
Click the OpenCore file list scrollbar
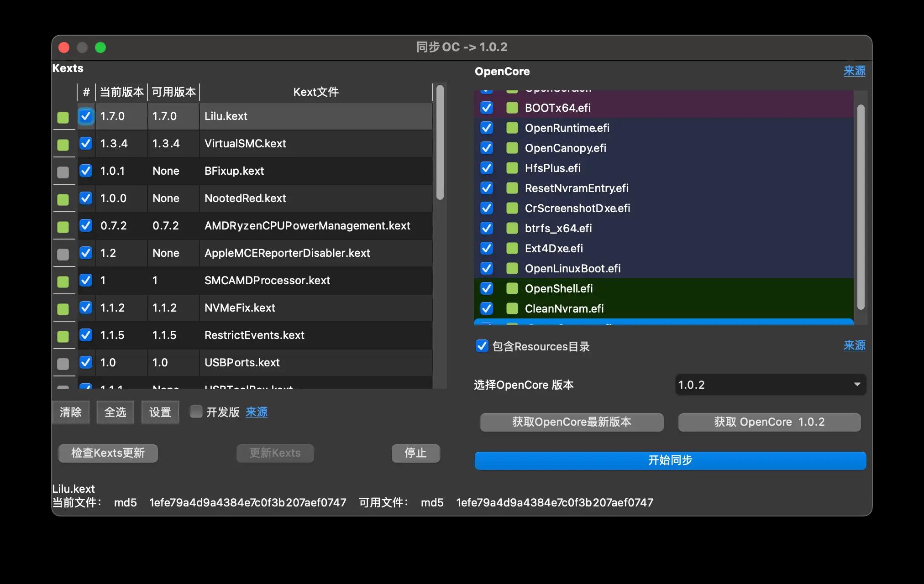[x=861, y=208]
